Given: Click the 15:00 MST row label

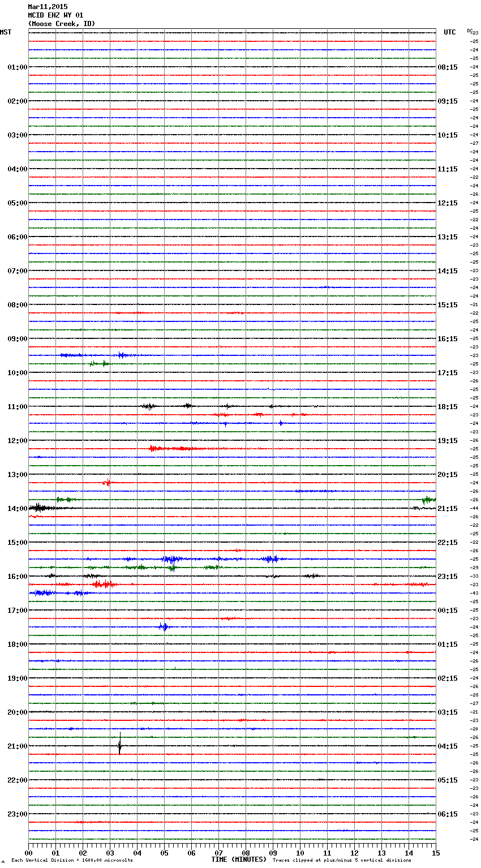Looking at the screenshot, I should (x=18, y=543).
